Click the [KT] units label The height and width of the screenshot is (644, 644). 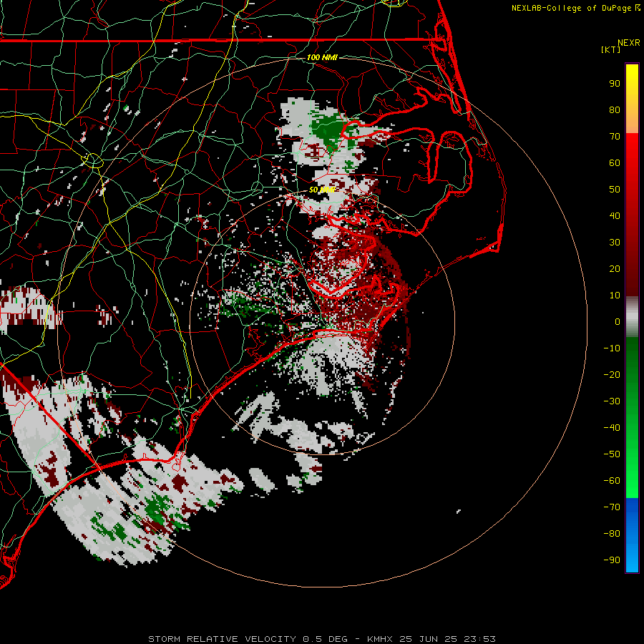(x=611, y=49)
